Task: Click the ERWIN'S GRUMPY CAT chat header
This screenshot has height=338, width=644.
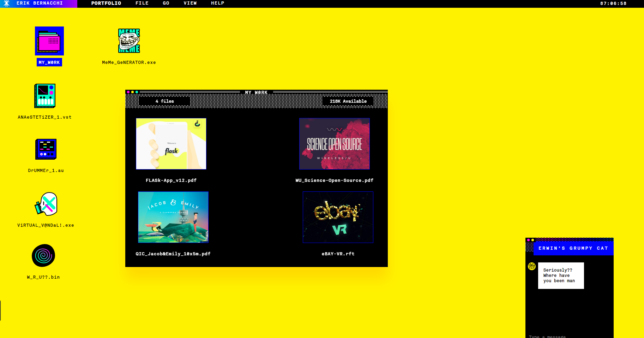Action: pos(573,248)
